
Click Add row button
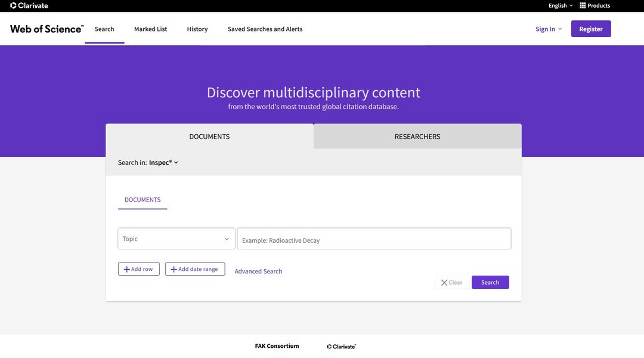pos(138,269)
